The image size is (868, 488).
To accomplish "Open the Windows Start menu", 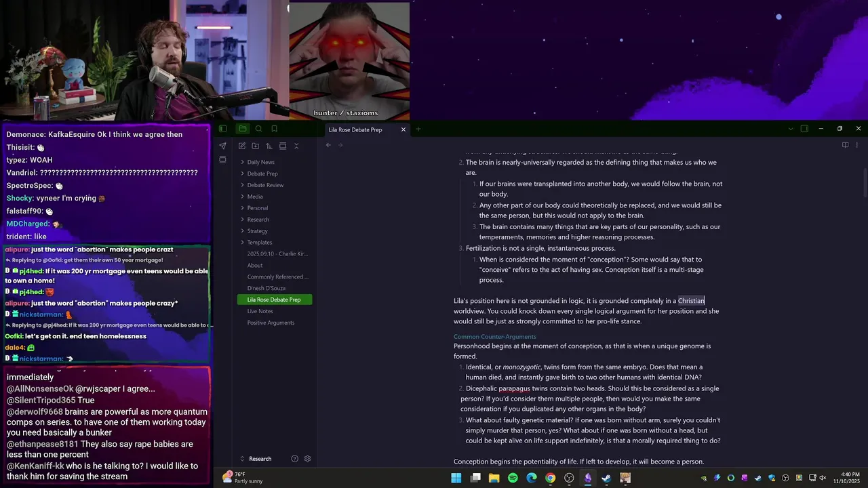I will 456,478.
